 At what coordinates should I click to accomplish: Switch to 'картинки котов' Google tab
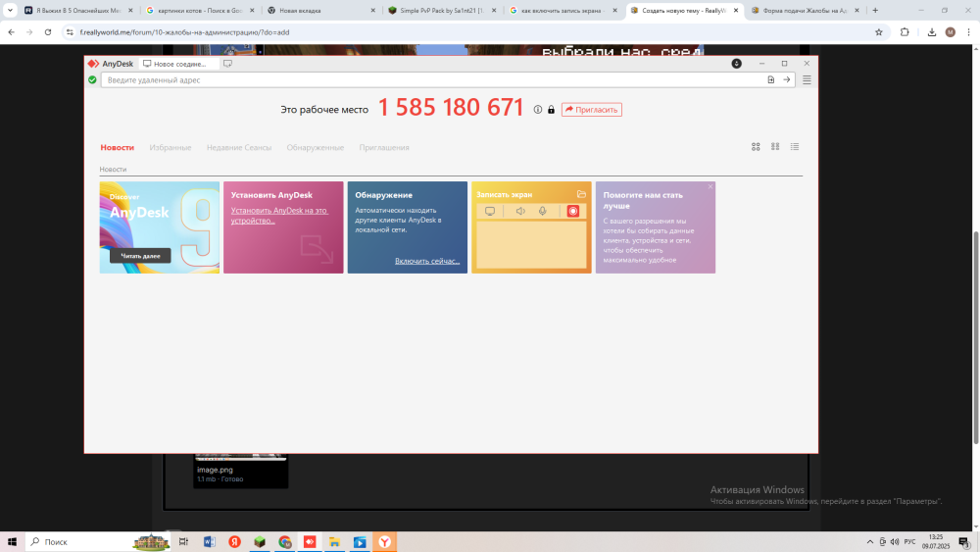(x=200, y=11)
